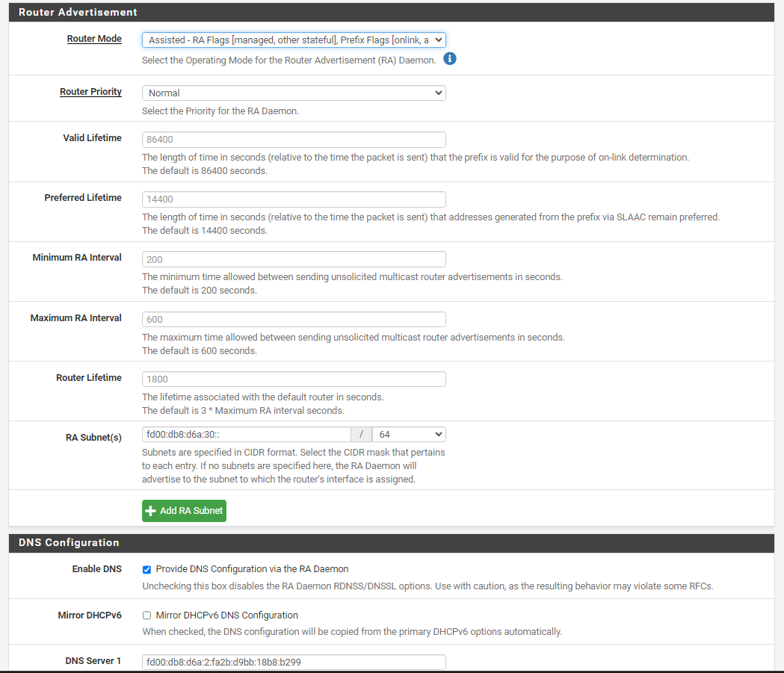Focus the Preferred Lifetime input field
Viewport: 784px width, 673px height.
294,199
